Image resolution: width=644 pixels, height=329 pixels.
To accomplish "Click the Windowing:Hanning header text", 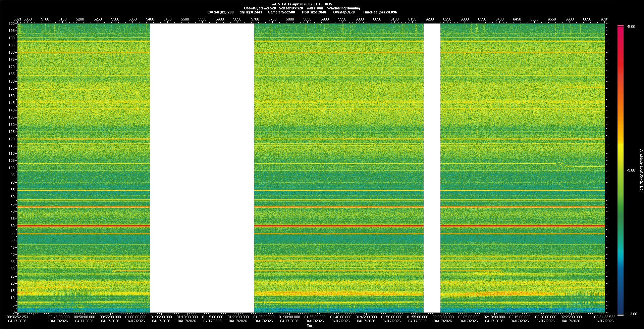I will pyautogui.click(x=343, y=8).
